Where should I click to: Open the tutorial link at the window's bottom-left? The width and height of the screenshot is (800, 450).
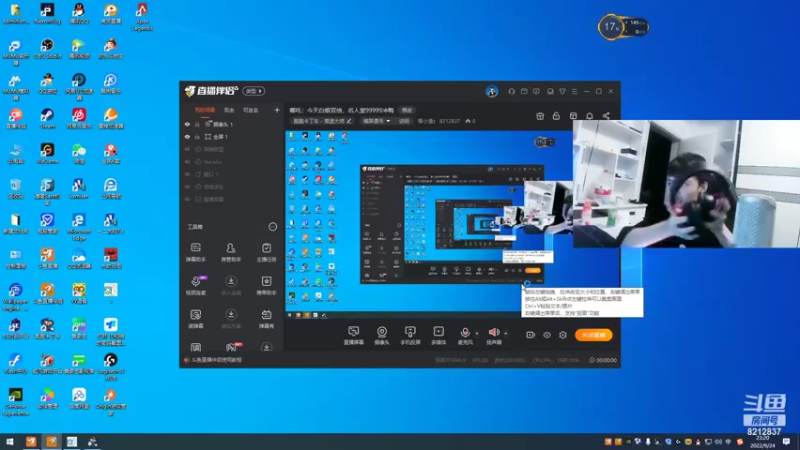click(217, 360)
